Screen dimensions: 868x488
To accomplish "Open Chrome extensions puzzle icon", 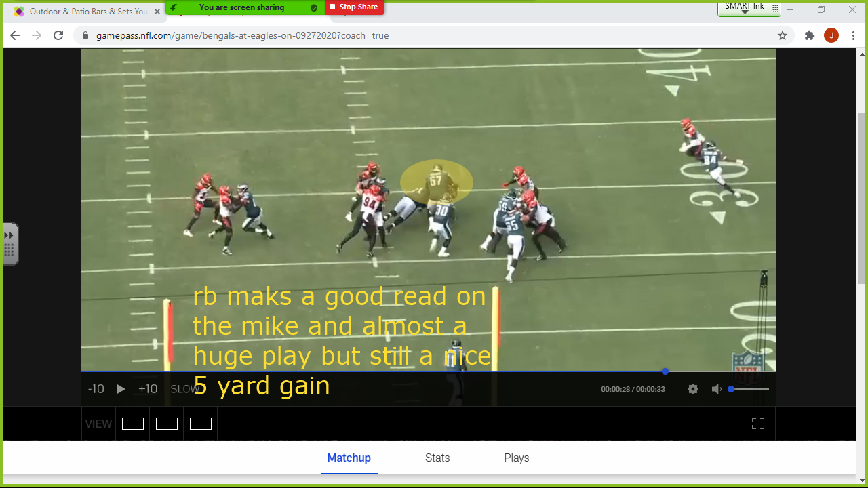I will [x=809, y=35].
